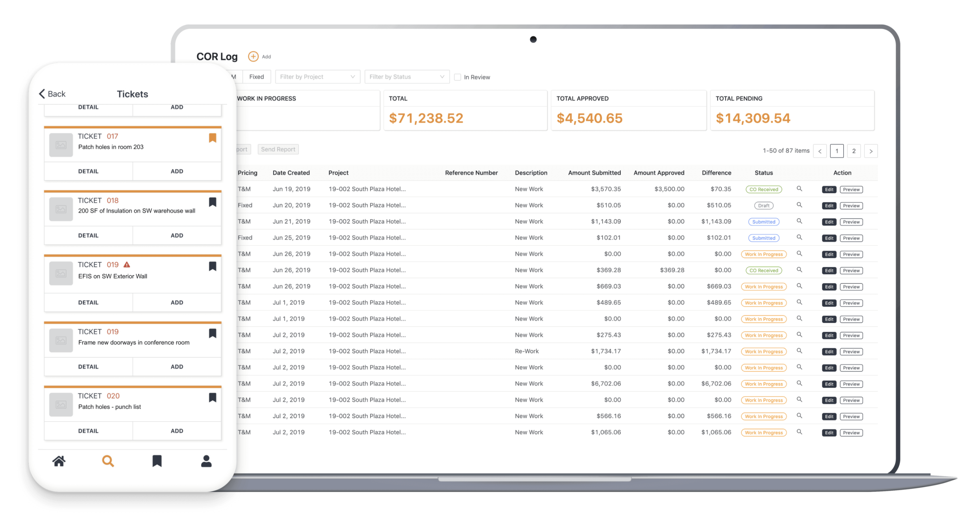Tap the orange search icon in bottom nav
This screenshot has height=515, width=980.
pyautogui.click(x=108, y=461)
